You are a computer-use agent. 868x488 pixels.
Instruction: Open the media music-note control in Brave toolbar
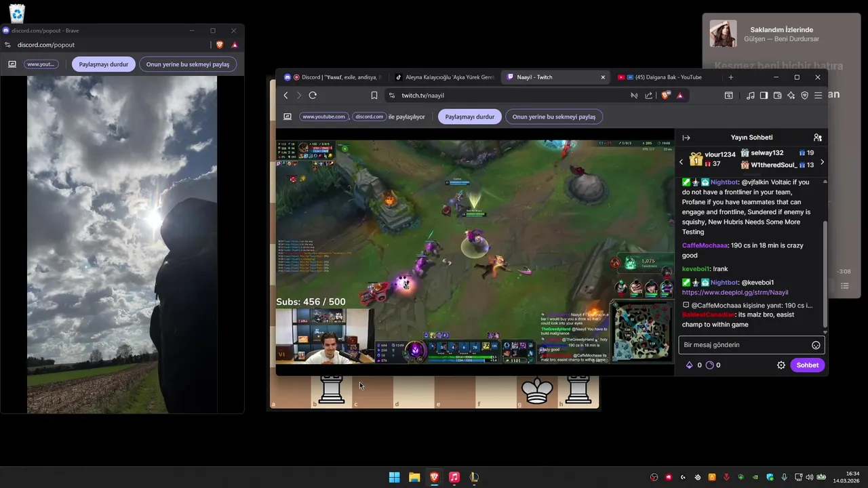(x=750, y=96)
